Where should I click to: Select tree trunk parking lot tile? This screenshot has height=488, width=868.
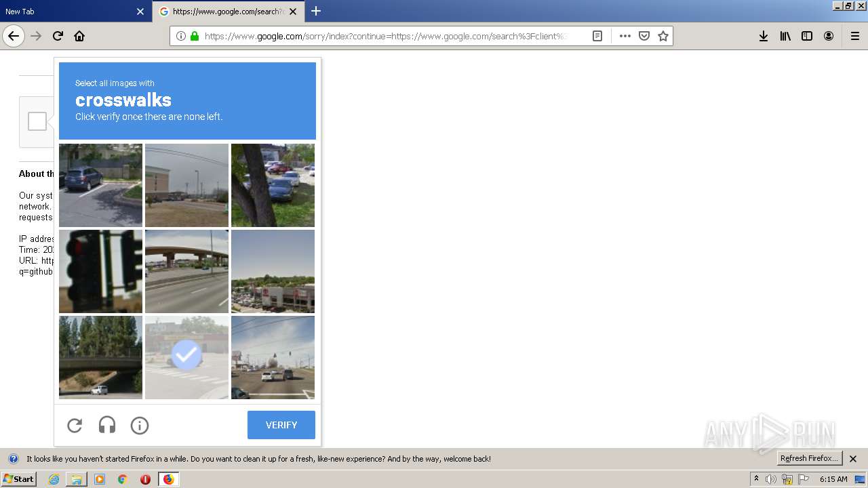(273, 185)
